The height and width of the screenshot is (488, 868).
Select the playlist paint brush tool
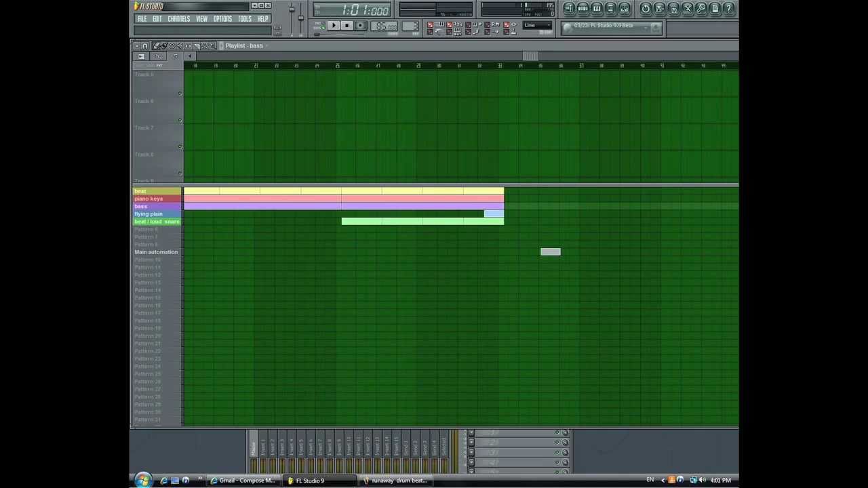[163, 45]
